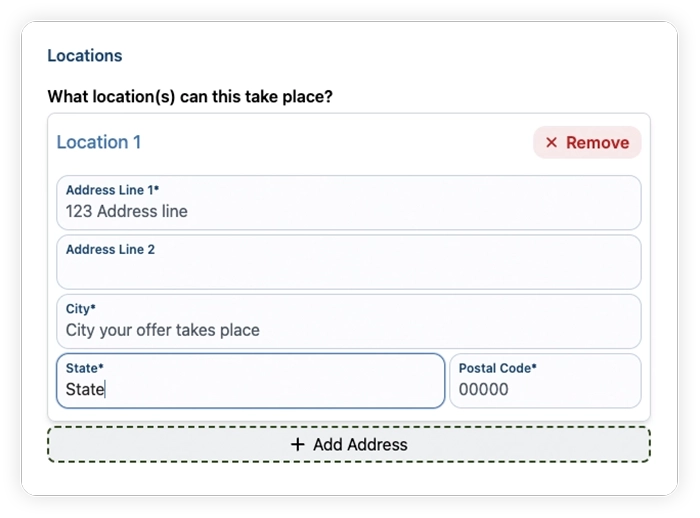Click the X icon on Remove button

pos(551,143)
